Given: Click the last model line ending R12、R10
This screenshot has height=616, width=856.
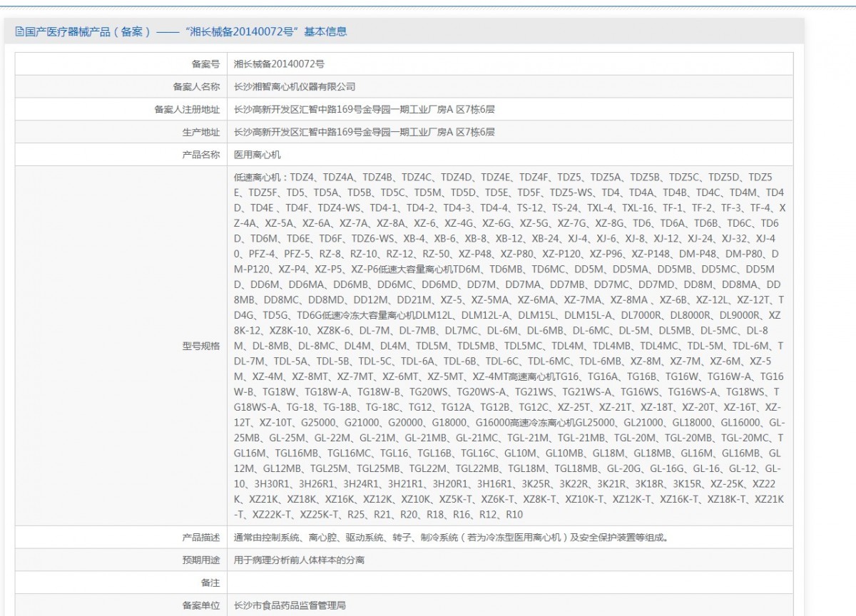Looking at the screenshot, I should (x=379, y=515).
